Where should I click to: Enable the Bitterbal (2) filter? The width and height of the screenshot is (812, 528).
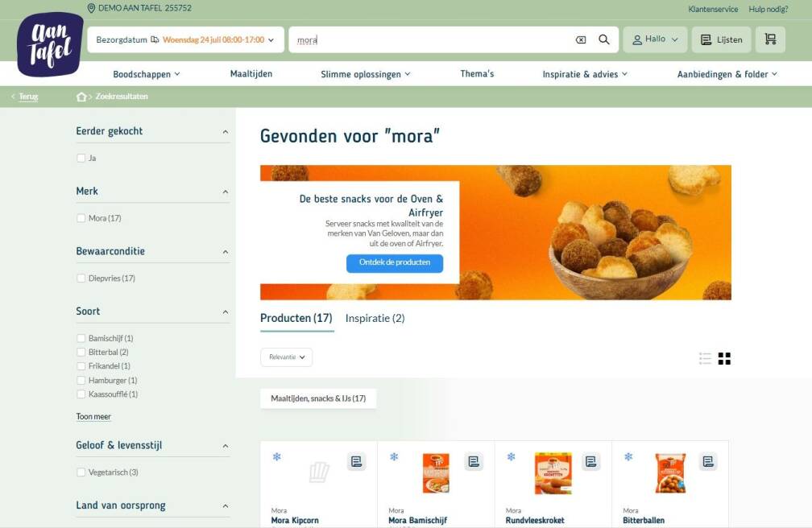[x=81, y=352]
